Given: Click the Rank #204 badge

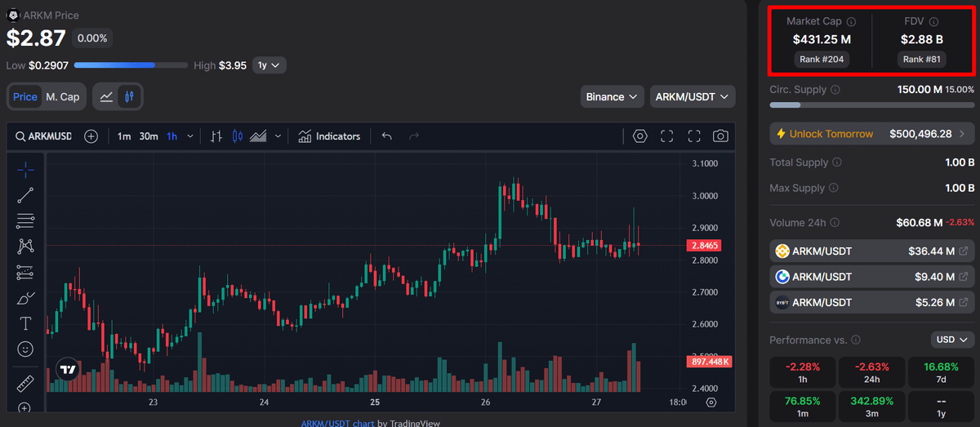Looking at the screenshot, I should pos(822,60).
